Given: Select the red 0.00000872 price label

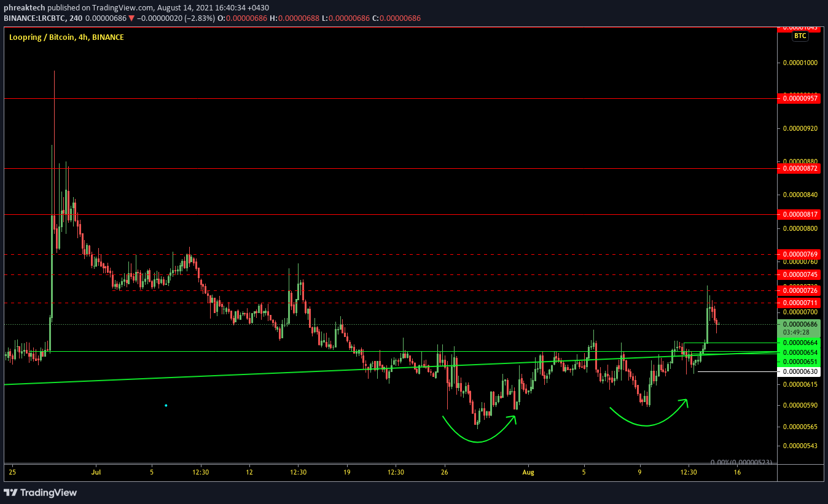Looking at the screenshot, I should [799, 168].
